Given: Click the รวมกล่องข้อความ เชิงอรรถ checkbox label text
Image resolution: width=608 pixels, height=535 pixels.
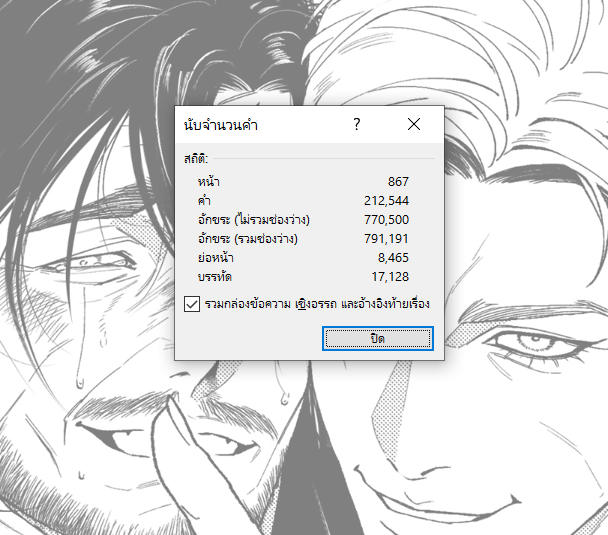Looking at the screenshot, I should point(317,304).
